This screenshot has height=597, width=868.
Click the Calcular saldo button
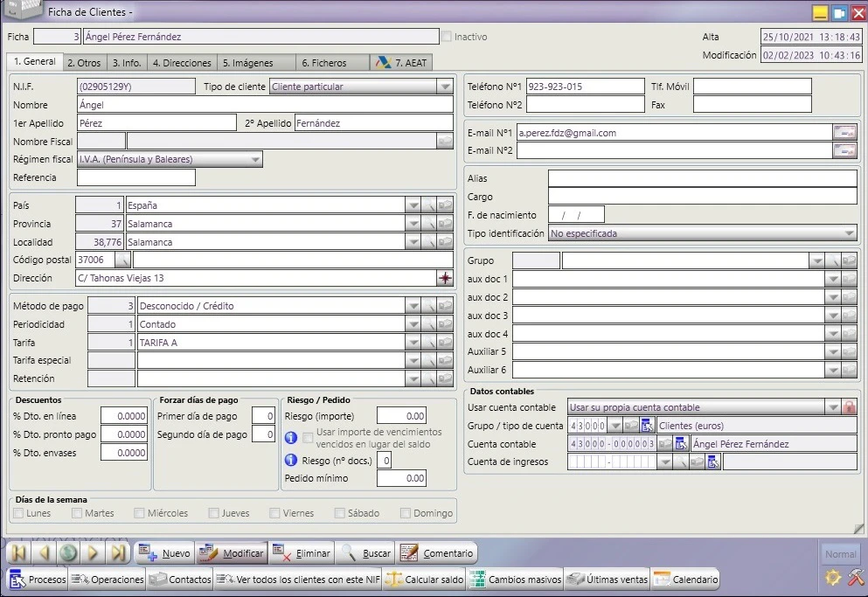(424, 580)
